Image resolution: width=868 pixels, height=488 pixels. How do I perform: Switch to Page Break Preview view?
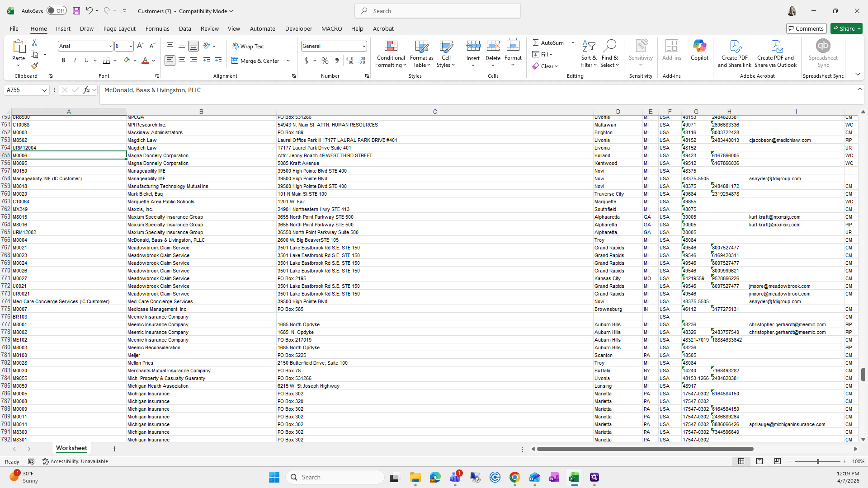coord(778,461)
